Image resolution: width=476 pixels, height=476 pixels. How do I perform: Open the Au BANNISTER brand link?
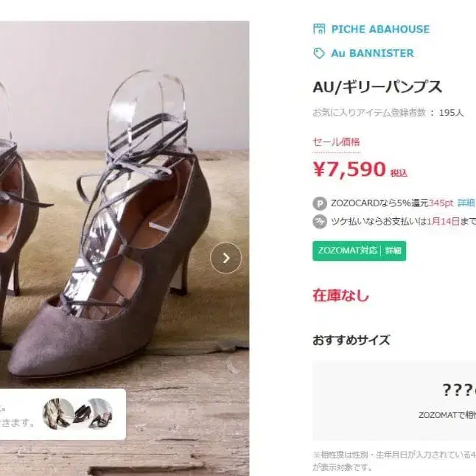pos(372,53)
